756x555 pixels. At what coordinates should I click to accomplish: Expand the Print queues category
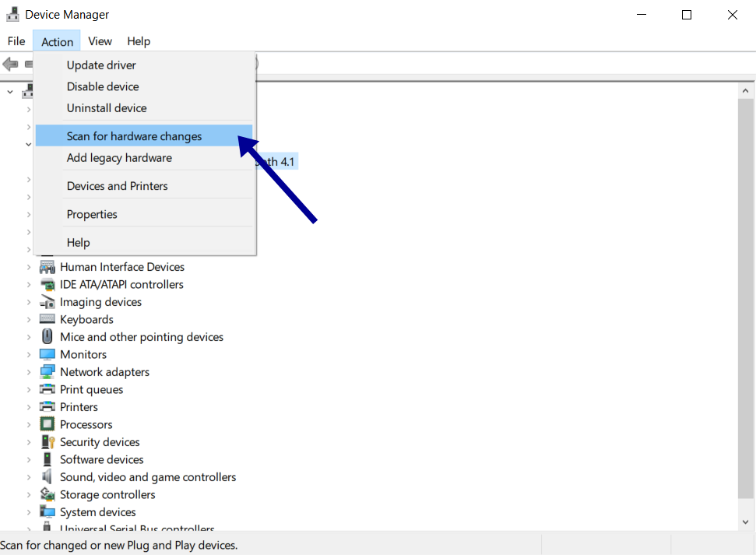pos(30,389)
